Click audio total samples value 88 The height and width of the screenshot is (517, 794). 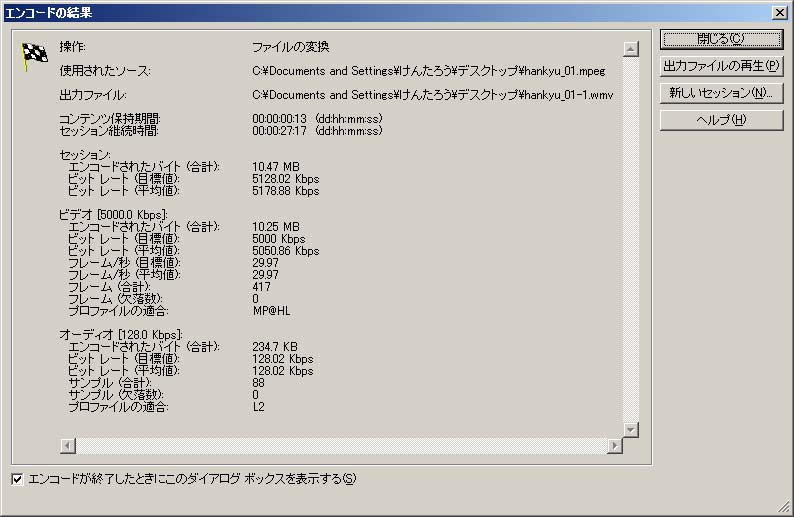point(258,383)
